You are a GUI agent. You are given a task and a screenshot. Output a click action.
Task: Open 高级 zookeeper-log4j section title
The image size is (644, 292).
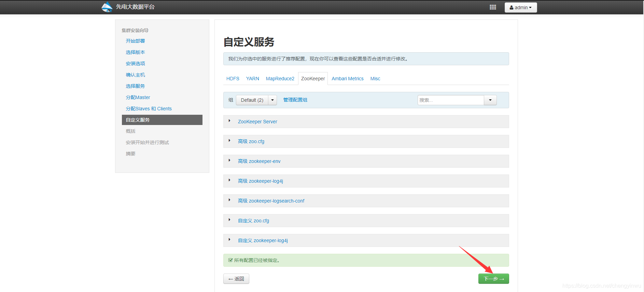tap(261, 181)
